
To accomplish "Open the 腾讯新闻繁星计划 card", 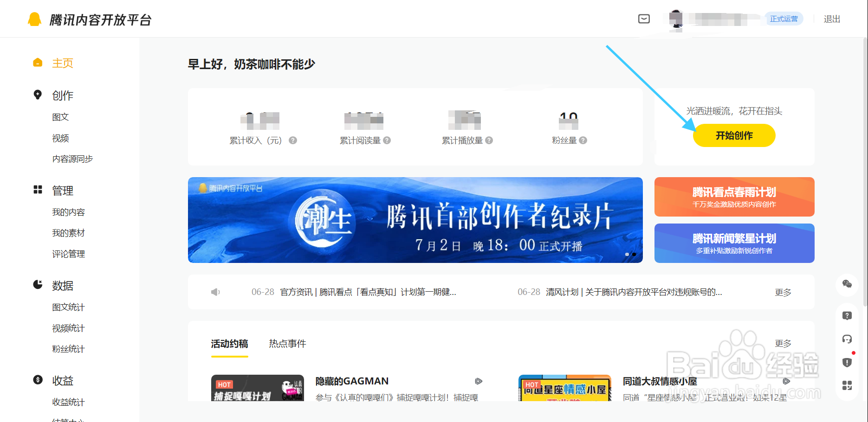I will point(734,243).
